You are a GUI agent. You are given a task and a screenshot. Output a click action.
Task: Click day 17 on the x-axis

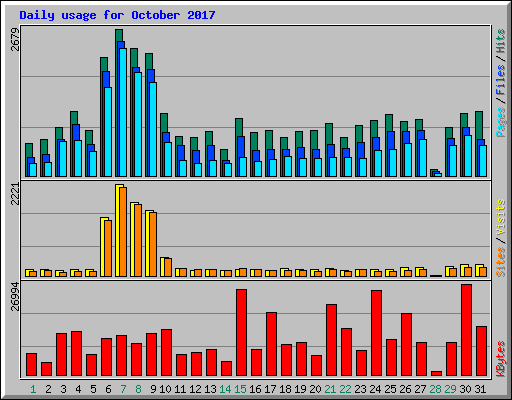(270, 389)
